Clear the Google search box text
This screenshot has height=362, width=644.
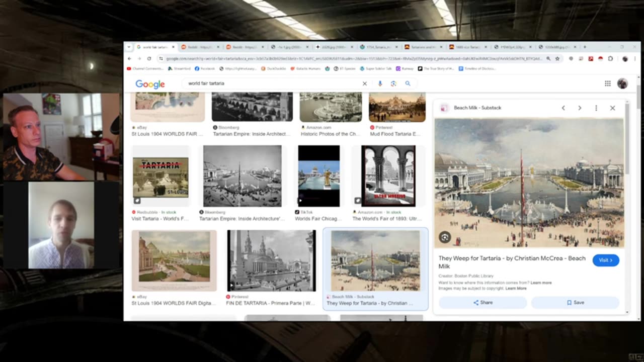pos(365,83)
